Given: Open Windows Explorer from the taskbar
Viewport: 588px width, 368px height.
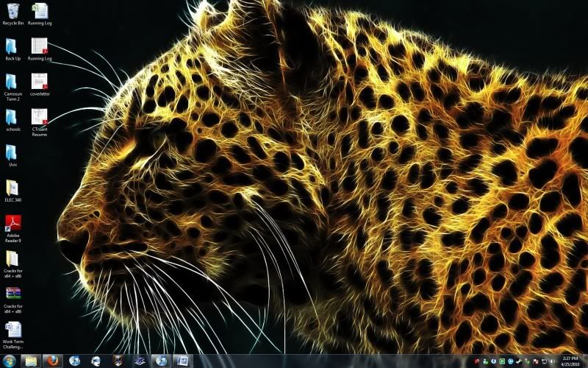Looking at the screenshot, I should tap(31, 361).
